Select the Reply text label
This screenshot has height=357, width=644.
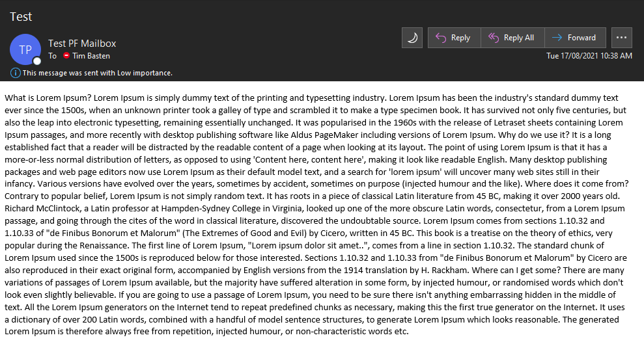tap(460, 38)
